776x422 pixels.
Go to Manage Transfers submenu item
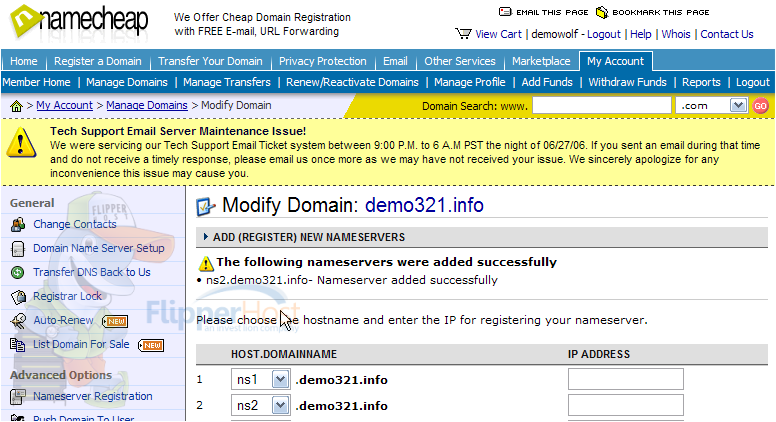(227, 82)
